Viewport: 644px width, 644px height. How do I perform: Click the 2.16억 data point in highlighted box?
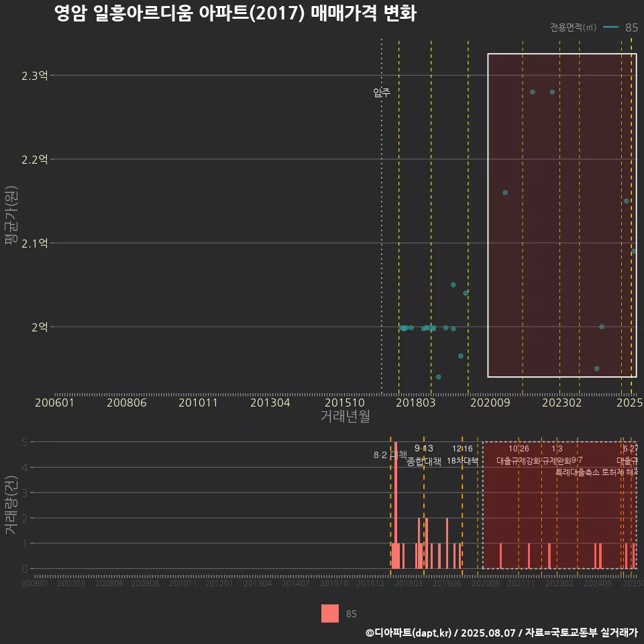coord(505,193)
